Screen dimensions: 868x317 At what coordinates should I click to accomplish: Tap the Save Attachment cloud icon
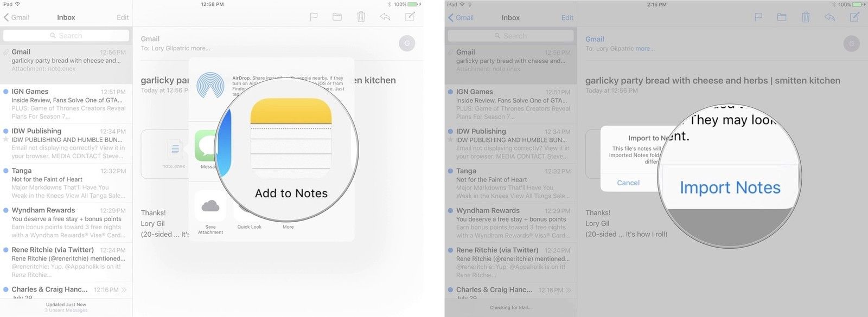(x=210, y=205)
